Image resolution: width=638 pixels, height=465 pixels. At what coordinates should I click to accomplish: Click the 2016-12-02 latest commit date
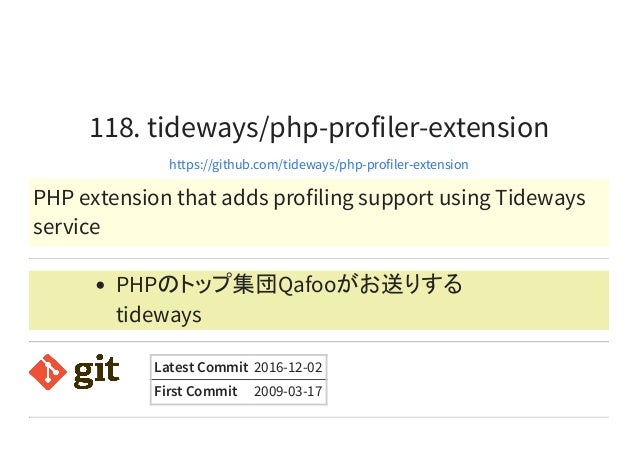pos(288,367)
